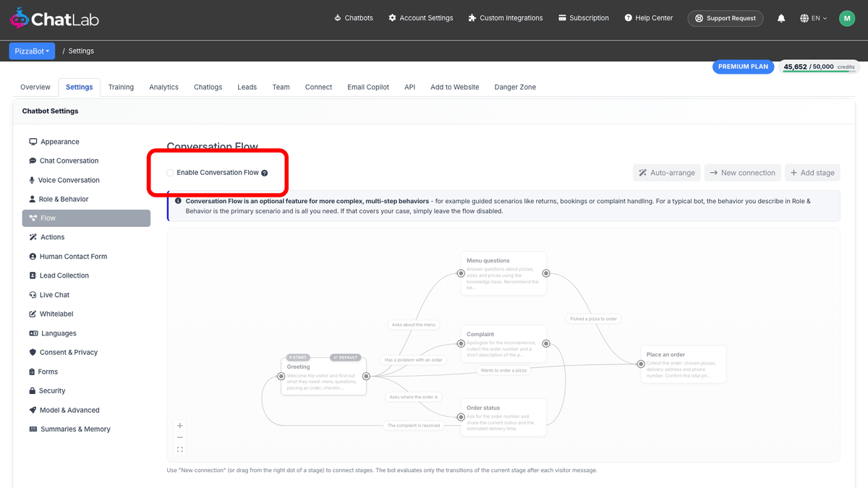Fit flow canvas to view
The width and height of the screenshot is (868, 488).
pos(180,450)
